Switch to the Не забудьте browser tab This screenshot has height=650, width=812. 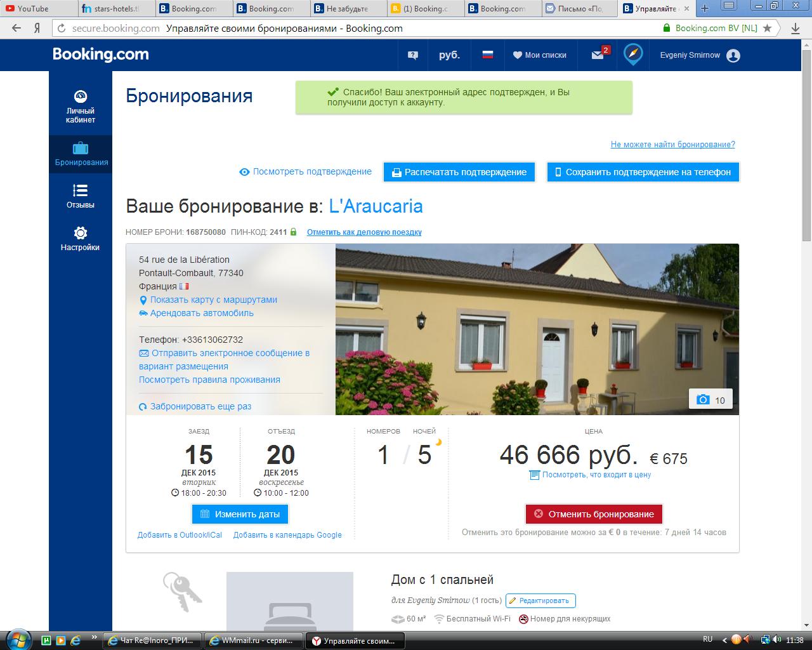click(x=348, y=9)
